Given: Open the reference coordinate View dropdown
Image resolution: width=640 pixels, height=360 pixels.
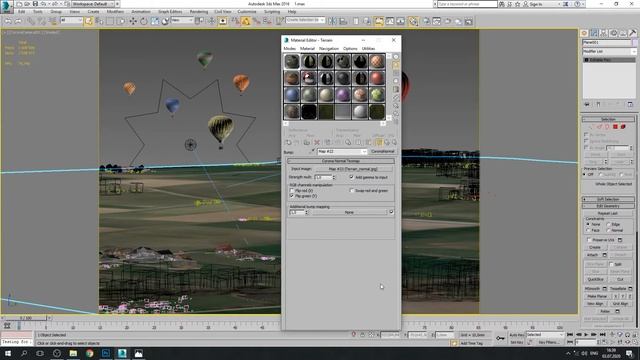Looking at the screenshot, I should pyautogui.click(x=182, y=20).
